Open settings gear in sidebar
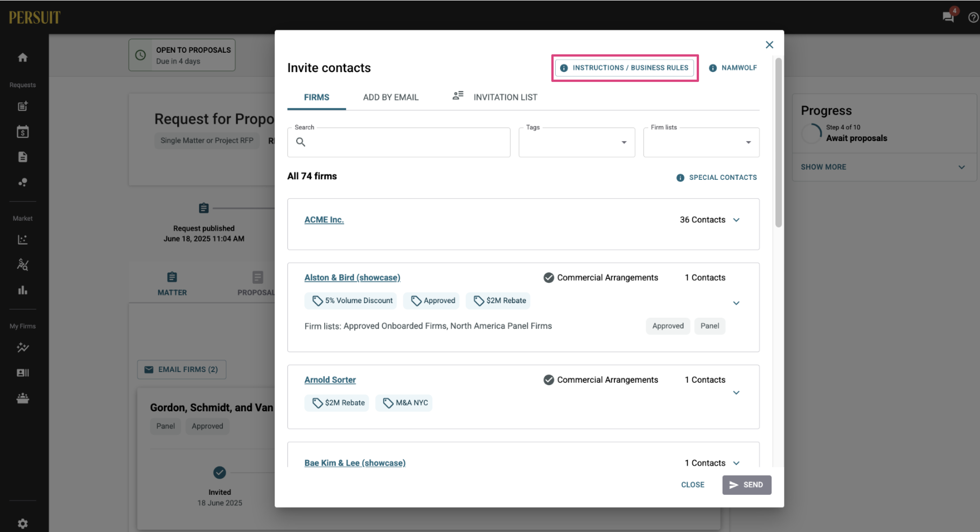This screenshot has height=532, width=980. click(x=23, y=524)
